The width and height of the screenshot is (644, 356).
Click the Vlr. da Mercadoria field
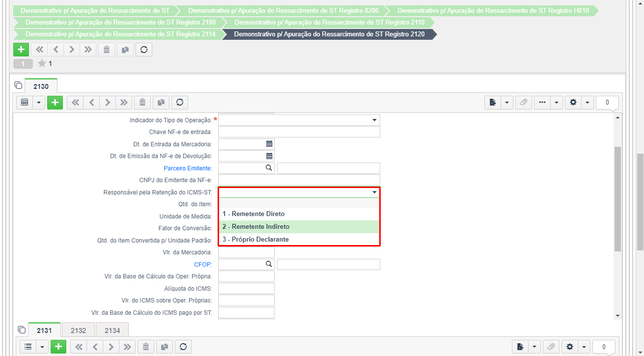point(246,252)
